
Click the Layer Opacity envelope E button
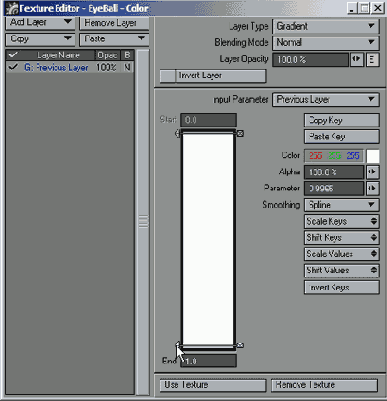[x=372, y=60]
